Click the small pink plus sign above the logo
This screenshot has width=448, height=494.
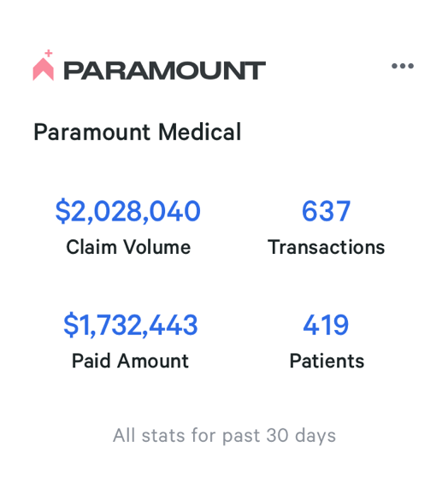(49, 53)
